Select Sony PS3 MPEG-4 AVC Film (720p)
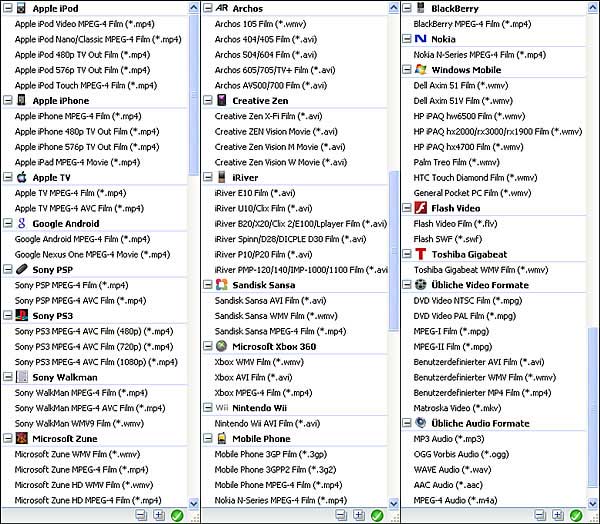 click(94, 346)
